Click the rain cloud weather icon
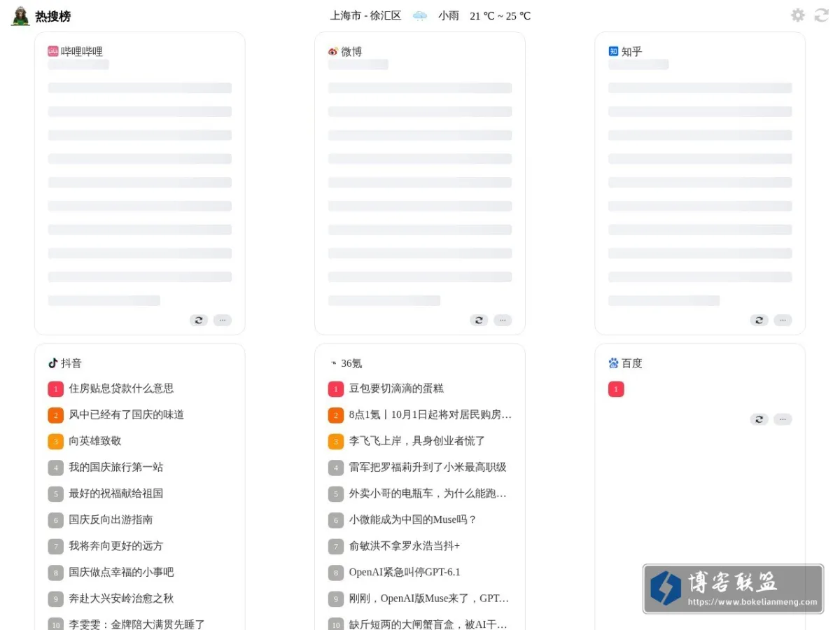 (x=420, y=15)
